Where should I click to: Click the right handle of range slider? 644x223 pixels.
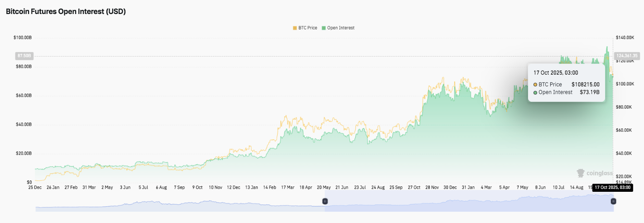pyautogui.click(x=613, y=201)
